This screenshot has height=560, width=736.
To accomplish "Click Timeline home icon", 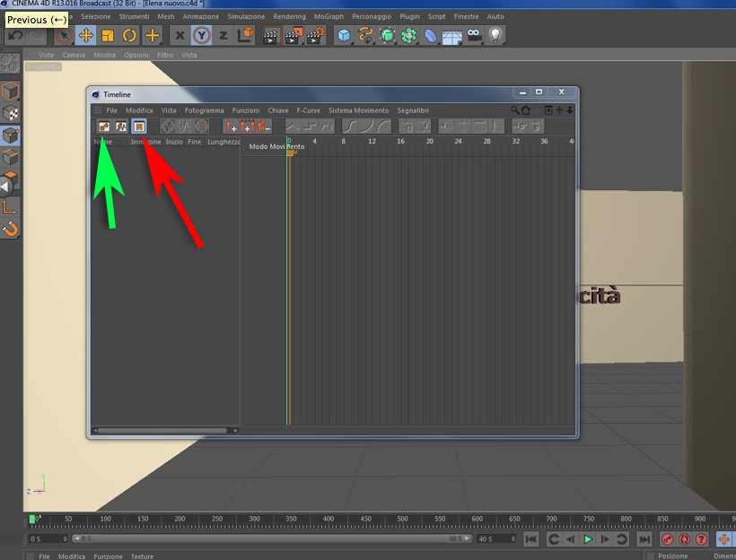I will pyautogui.click(x=526, y=109).
